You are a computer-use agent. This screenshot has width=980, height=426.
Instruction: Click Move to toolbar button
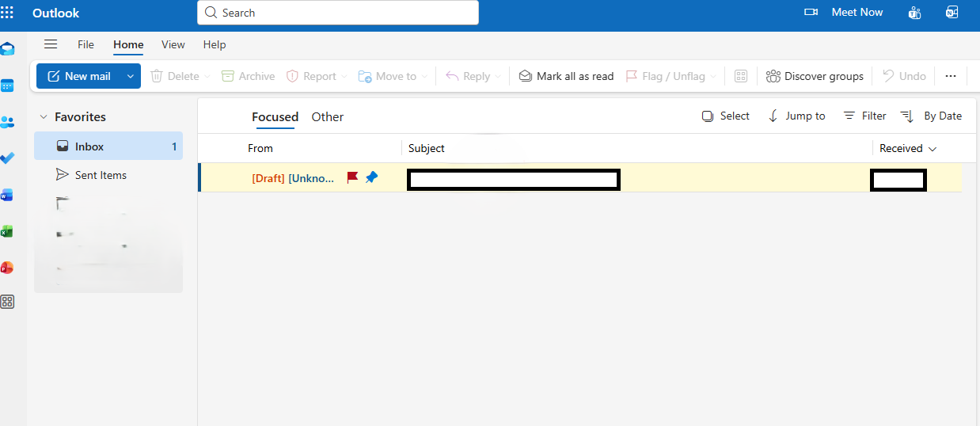click(387, 76)
